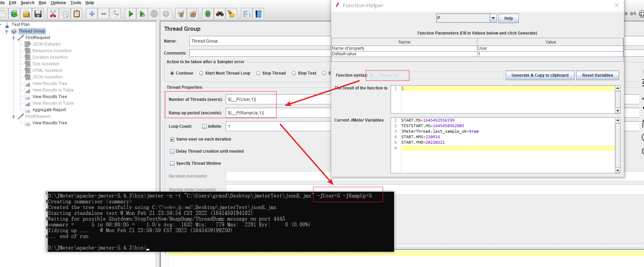The height and width of the screenshot is (267, 644).
Task: Click the Clear single broom icon
Action: 180,14
